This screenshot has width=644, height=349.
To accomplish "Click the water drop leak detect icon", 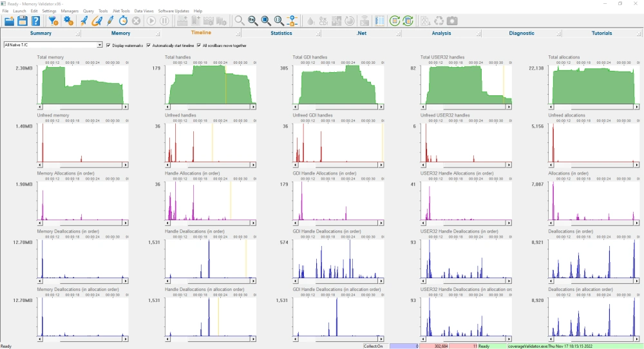I will pyautogui.click(x=310, y=21).
